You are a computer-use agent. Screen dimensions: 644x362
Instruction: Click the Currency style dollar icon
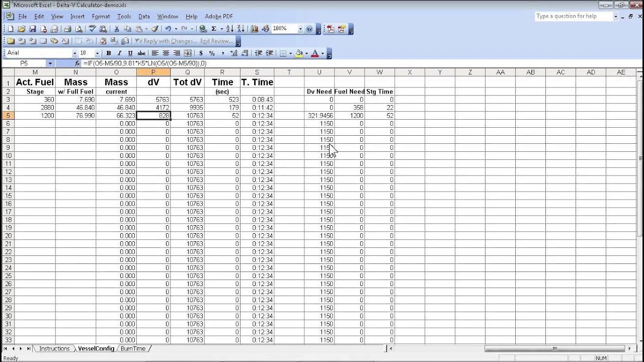point(201,53)
